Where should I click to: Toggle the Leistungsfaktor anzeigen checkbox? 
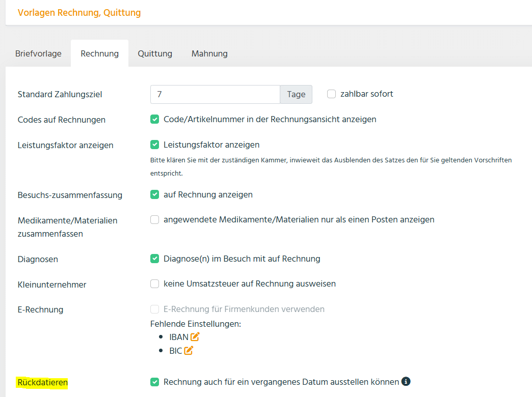click(x=155, y=145)
